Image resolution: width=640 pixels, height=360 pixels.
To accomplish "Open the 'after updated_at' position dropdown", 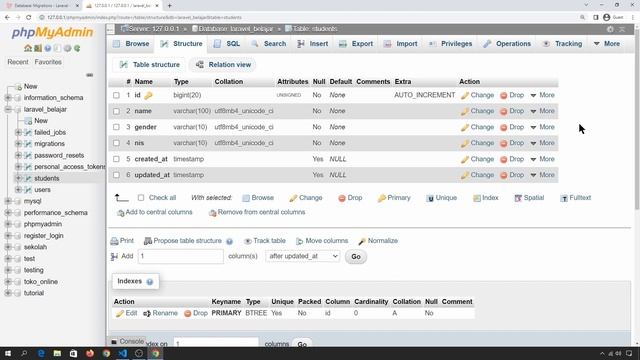I will pos(302,256).
